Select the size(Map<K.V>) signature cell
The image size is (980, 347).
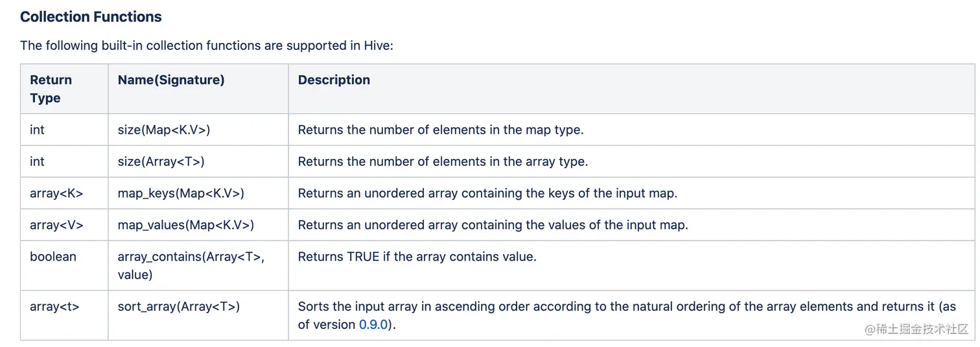pos(164,130)
